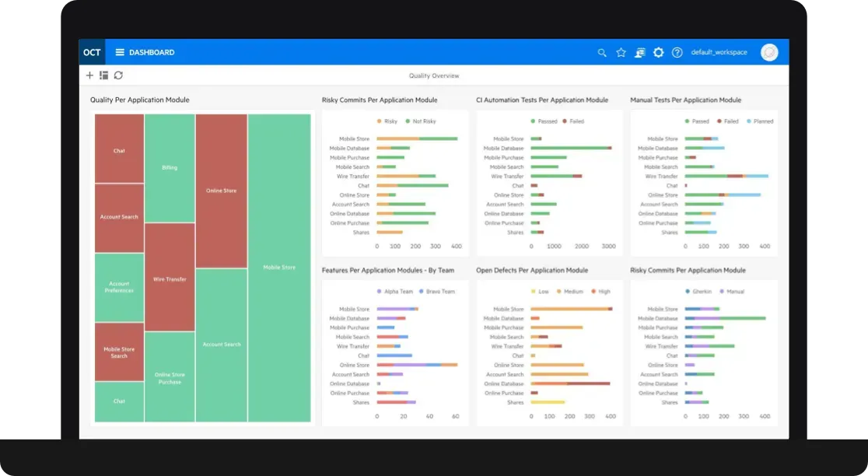Viewport: 868px width, 476px height.
Task: Toggle Passed legend in Manual Tests chart
Action: point(697,121)
